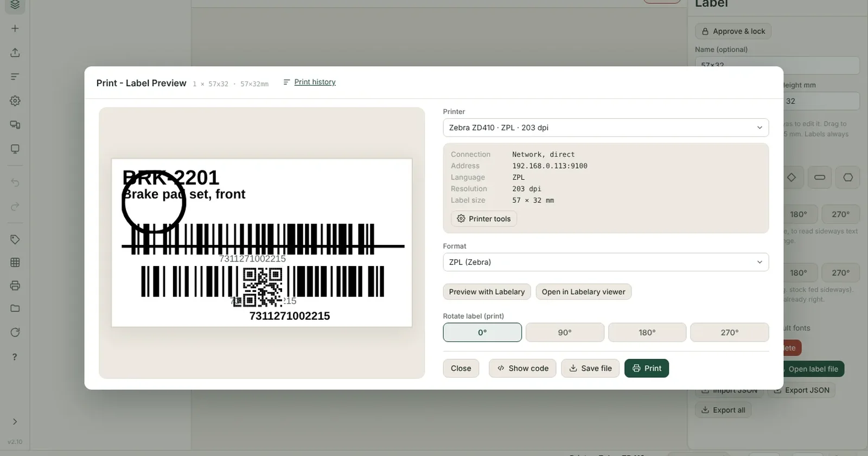This screenshot has width=868, height=456.
Task: Set print rotation to 90°
Action: [565, 332]
